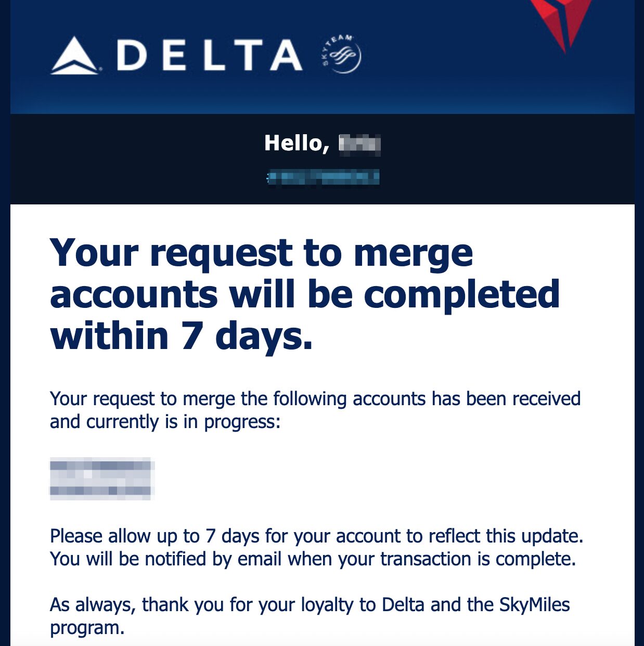Select the first blurred account number
Image resolution: width=644 pixels, height=646 pixels.
[101, 466]
